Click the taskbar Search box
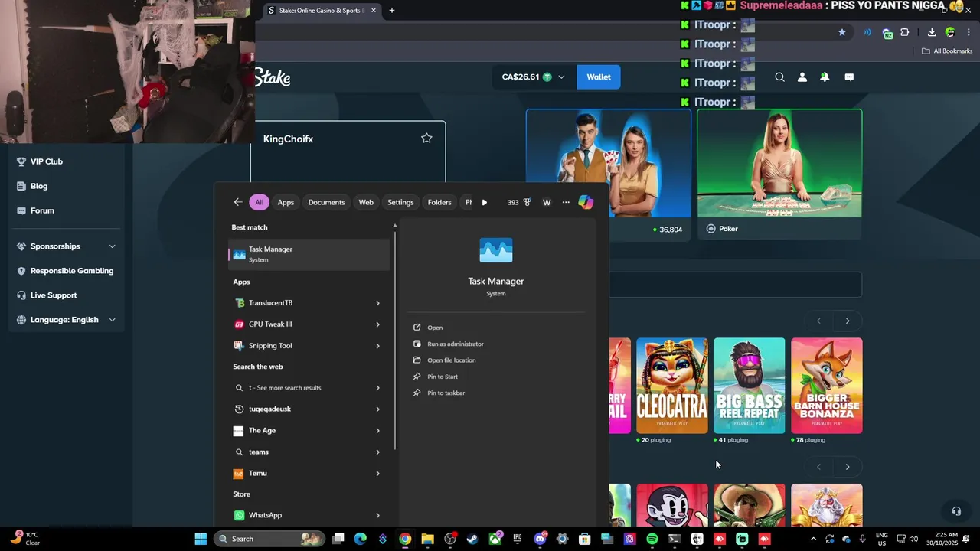The height and width of the screenshot is (551, 980). [268, 539]
